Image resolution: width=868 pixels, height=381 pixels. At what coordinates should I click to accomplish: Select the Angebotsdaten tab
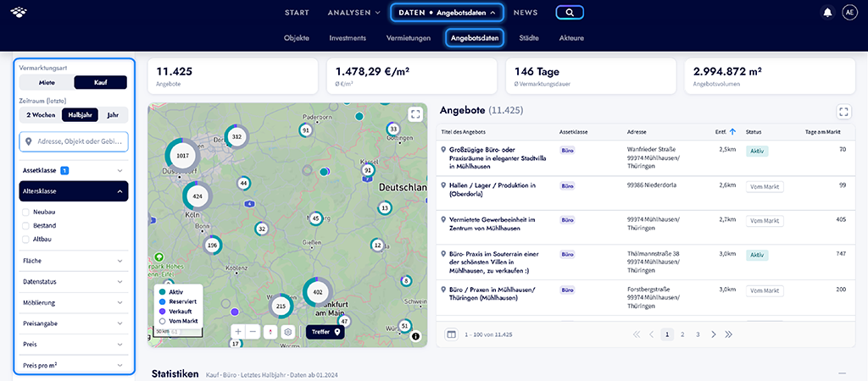pos(475,38)
